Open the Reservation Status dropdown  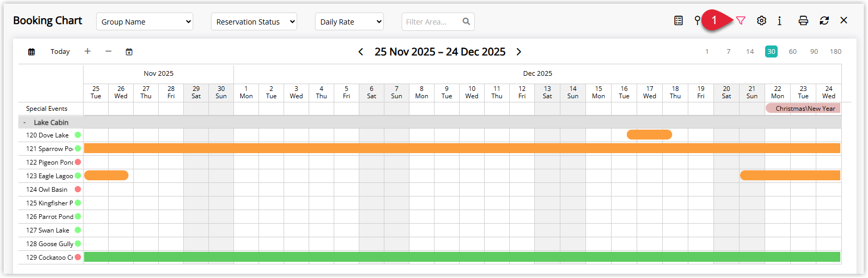click(254, 21)
